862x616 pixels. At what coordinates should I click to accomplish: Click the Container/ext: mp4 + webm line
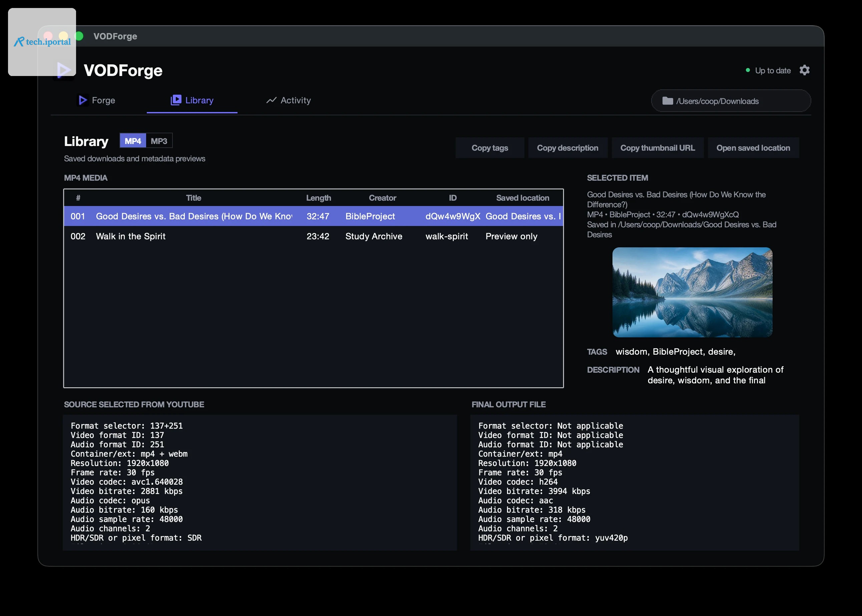[x=129, y=454]
